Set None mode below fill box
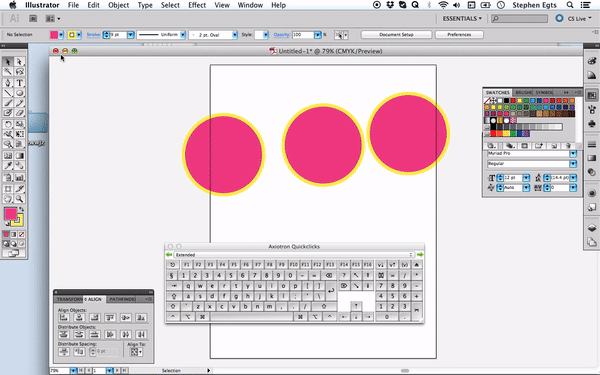This screenshot has width=600, height=375. pos(21,234)
